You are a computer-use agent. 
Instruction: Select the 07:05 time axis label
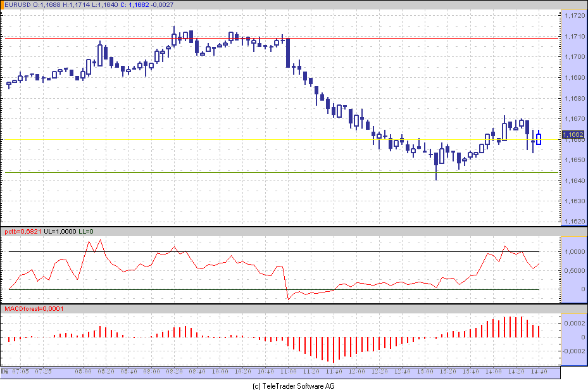[21, 371]
